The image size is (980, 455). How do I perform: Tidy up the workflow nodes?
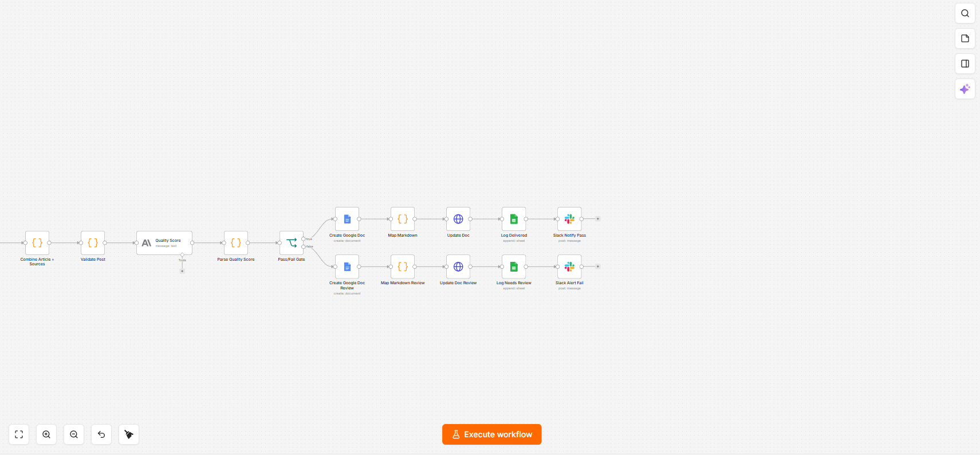pyautogui.click(x=129, y=434)
